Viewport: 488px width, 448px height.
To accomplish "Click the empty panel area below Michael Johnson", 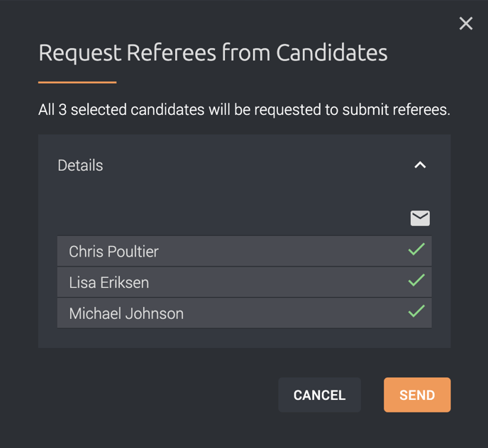I will [x=244, y=338].
